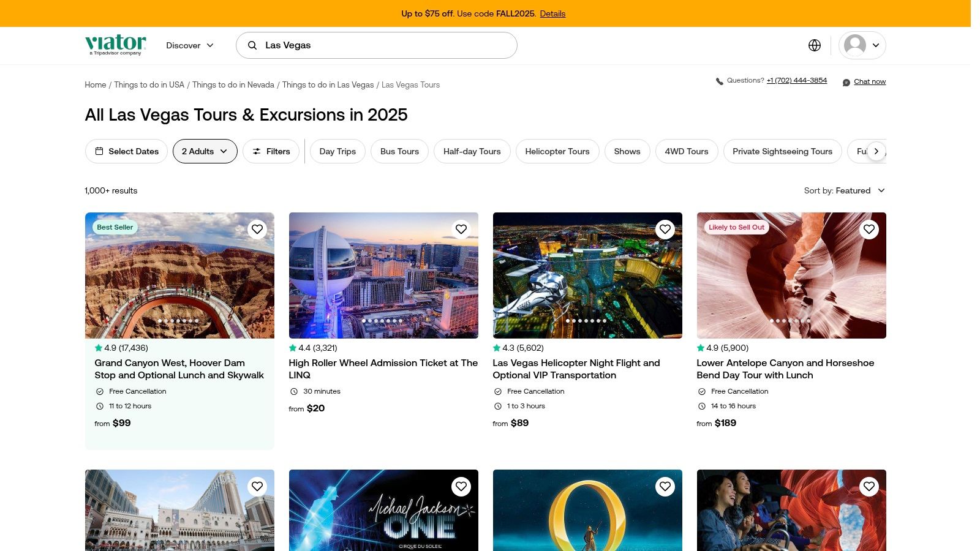Select the Helicopter Tours category chip
The height and width of the screenshot is (551, 980).
(x=557, y=151)
